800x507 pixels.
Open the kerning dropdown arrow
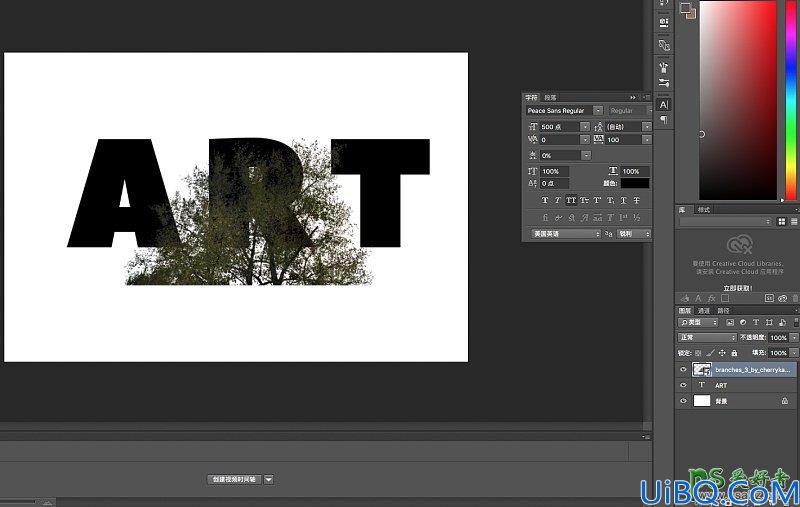click(585, 139)
